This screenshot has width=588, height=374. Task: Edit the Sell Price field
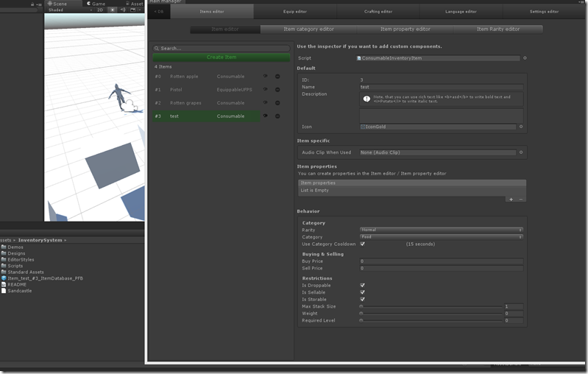click(x=442, y=268)
